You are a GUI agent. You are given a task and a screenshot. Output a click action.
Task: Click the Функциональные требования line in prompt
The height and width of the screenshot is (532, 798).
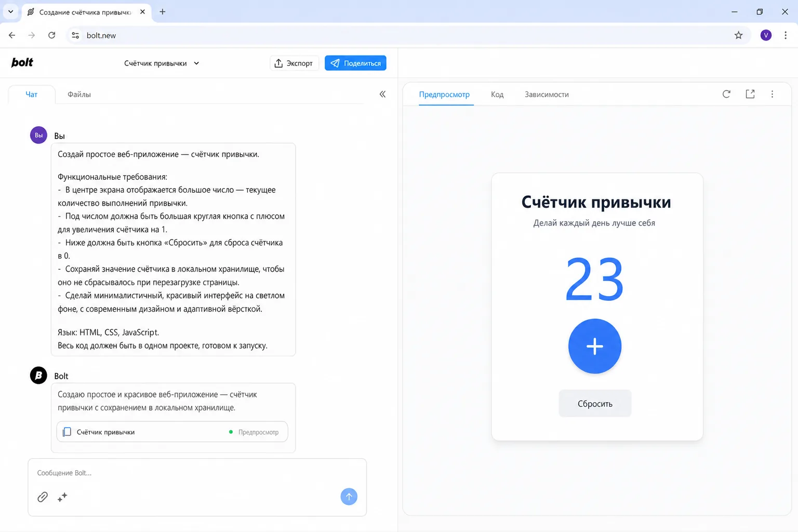coord(112,177)
